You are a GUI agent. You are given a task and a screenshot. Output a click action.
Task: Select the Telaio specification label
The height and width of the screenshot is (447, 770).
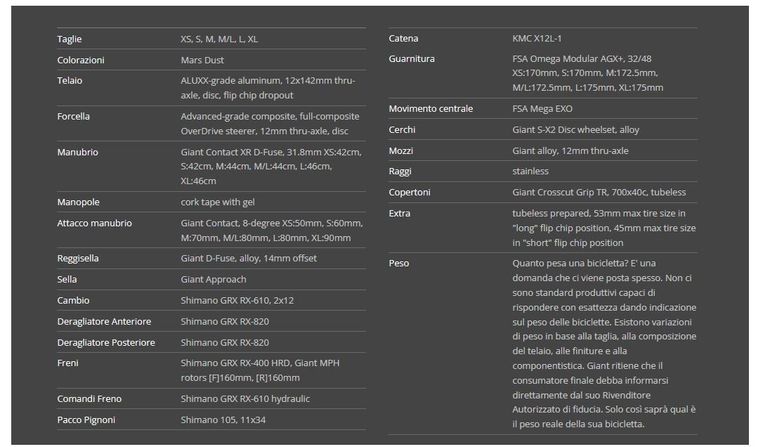pos(70,80)
